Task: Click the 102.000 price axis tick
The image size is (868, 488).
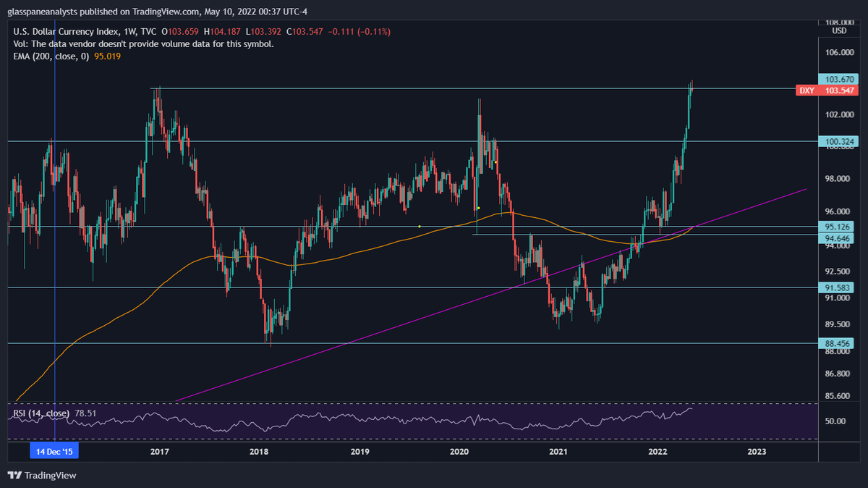Action: pos(839,115)
